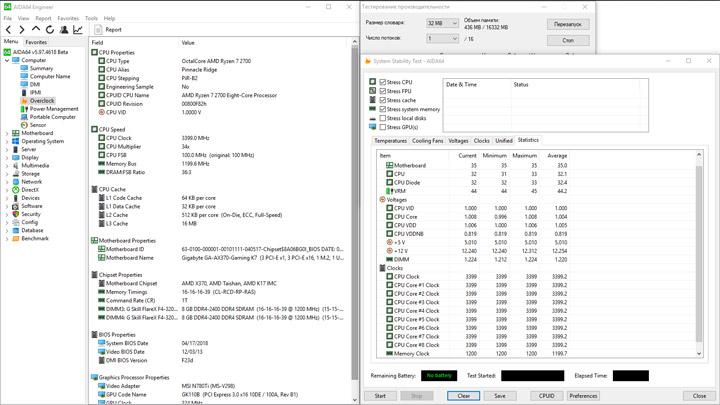Open the thread count dropdown
Screen dimensions: 720x405
[442, 39]
